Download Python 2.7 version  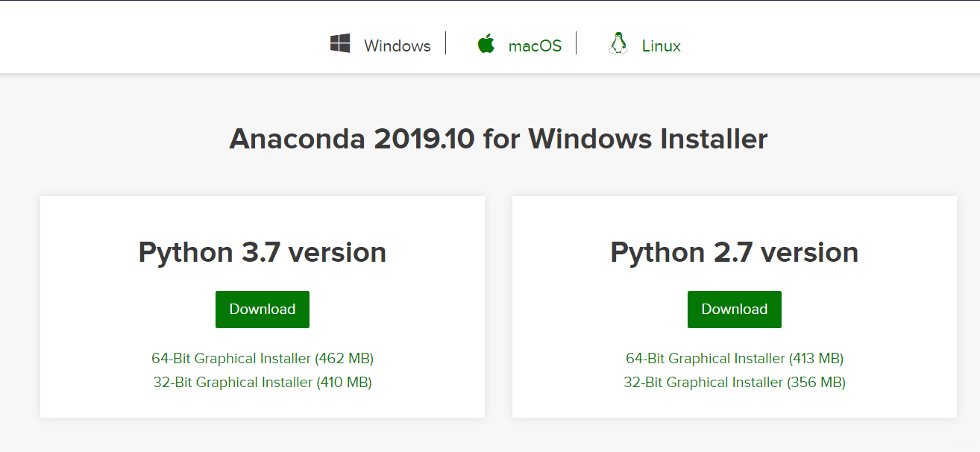point(734,309)
